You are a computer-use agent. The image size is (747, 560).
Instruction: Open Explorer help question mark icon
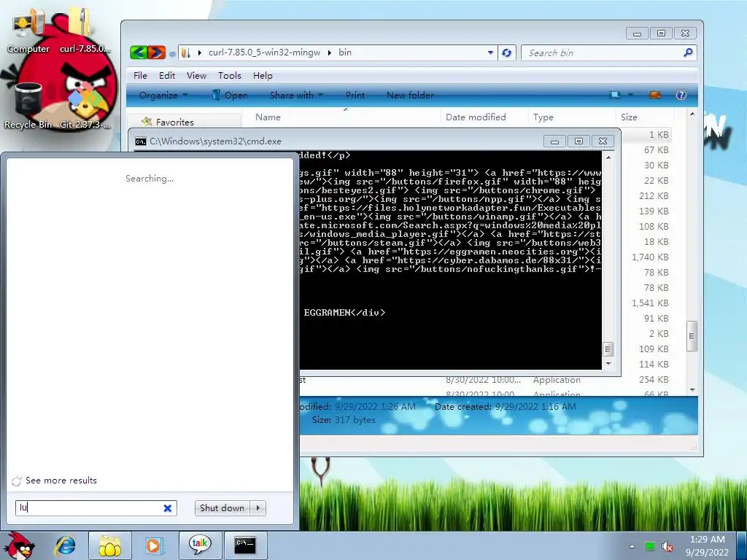tap(681, 96)
